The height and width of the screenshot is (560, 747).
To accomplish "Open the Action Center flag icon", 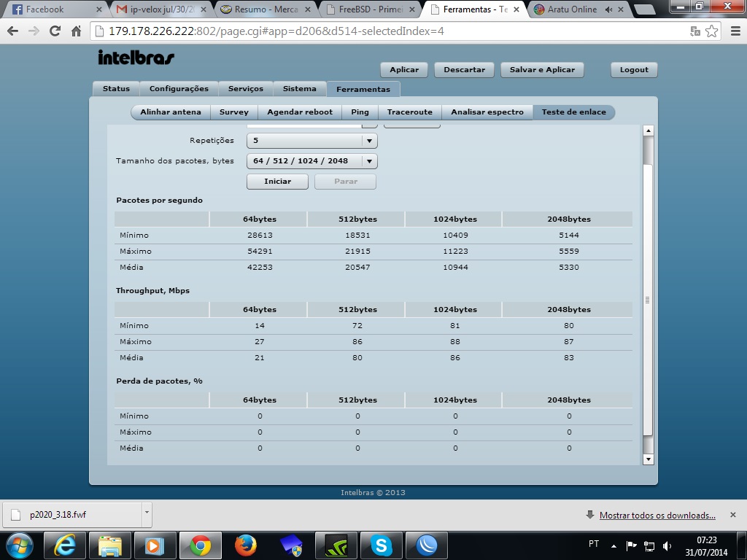I will pyautogui.click(x=631, y=545).
